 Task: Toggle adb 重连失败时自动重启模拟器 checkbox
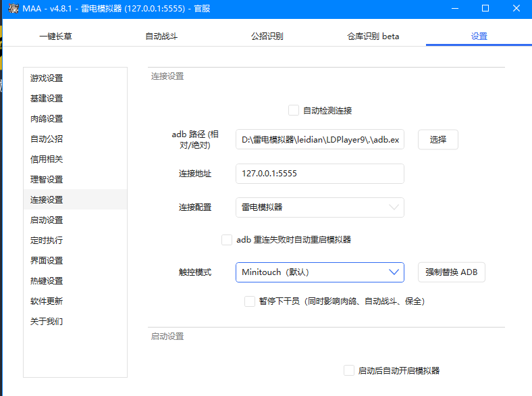click(x=227, y=239)
